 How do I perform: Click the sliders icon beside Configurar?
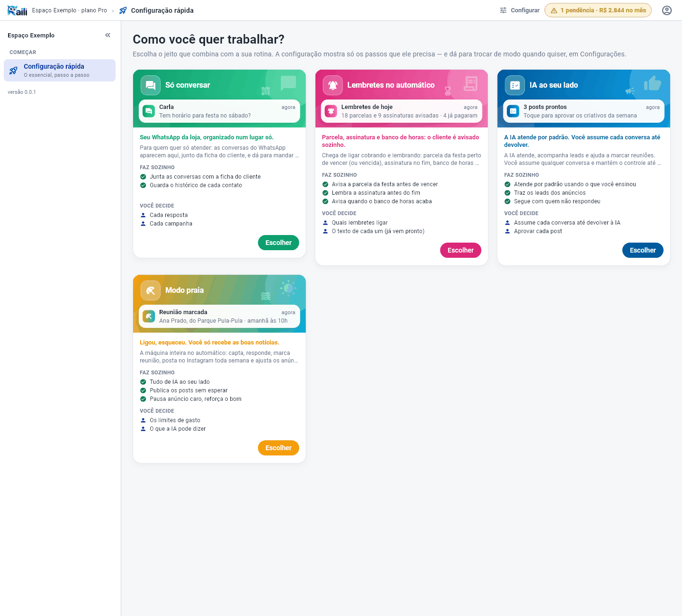tap(503, 10)
